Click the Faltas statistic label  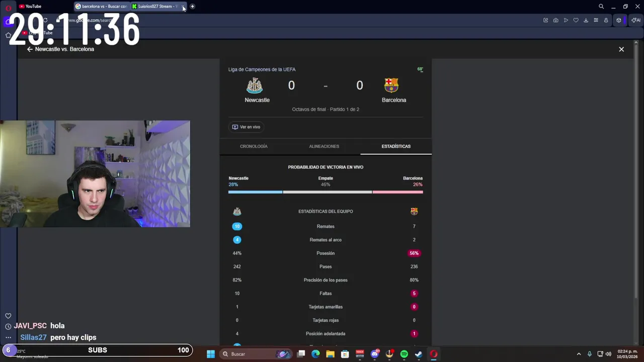click(326, 294)
